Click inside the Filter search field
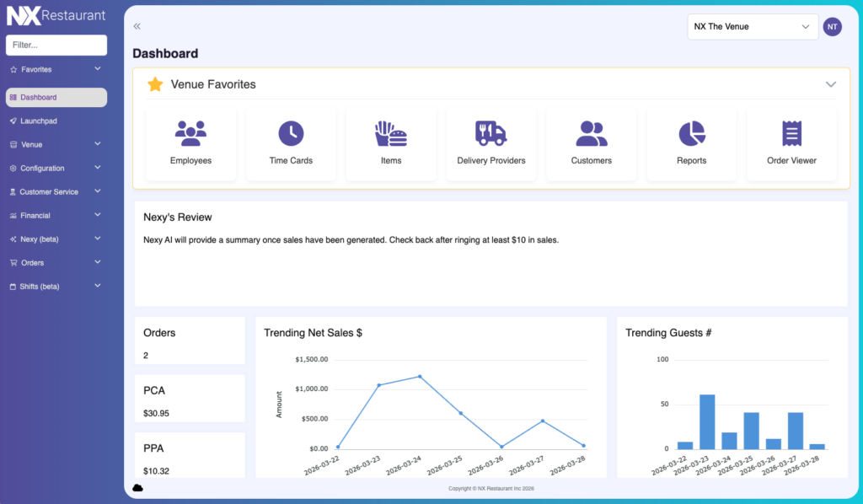The width and height of the screenshot is (863, 504). click(x=56, y=45)
